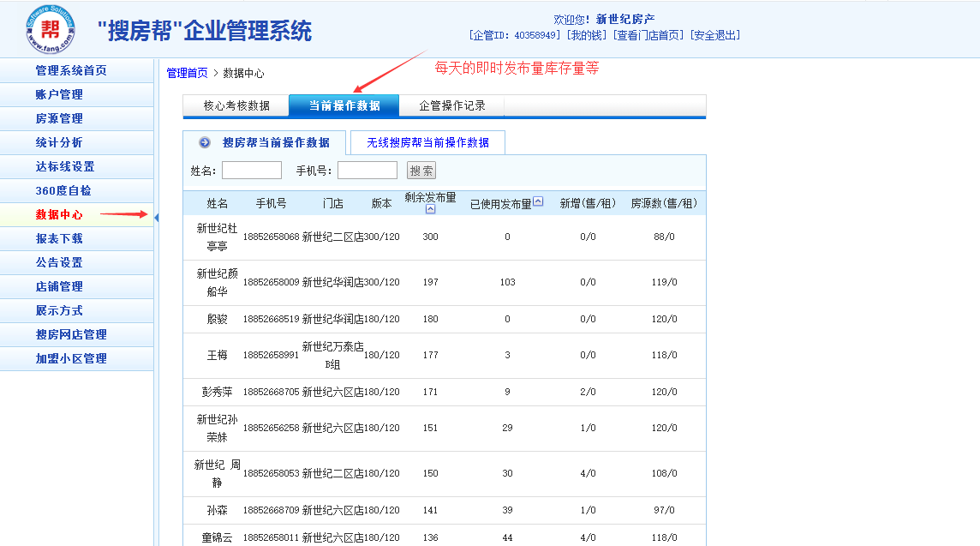
Task: Click the name 新世纪孙荣妹 in the table
Action: pyautogui.click(x=217, y=429)
